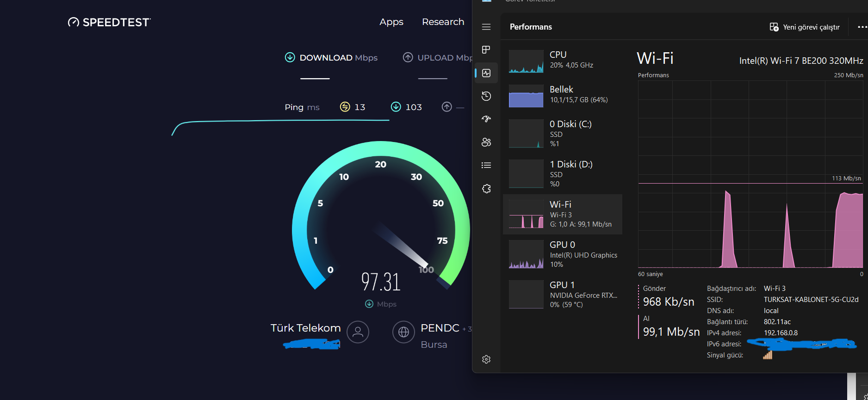Select the 0 Diski (C:) item
This screenshot has height=400, width=868.
pyautogui.click(x=563, y=134)
